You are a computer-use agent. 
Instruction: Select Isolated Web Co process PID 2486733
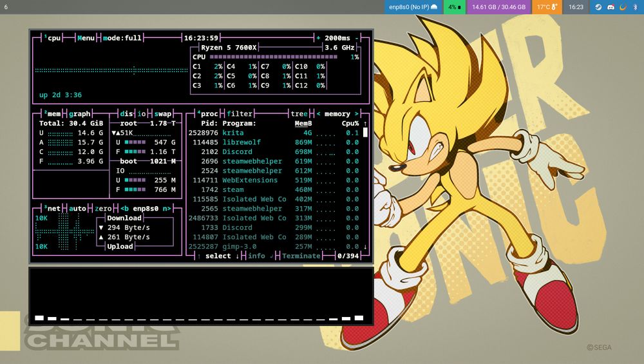(x=274, y=218)
